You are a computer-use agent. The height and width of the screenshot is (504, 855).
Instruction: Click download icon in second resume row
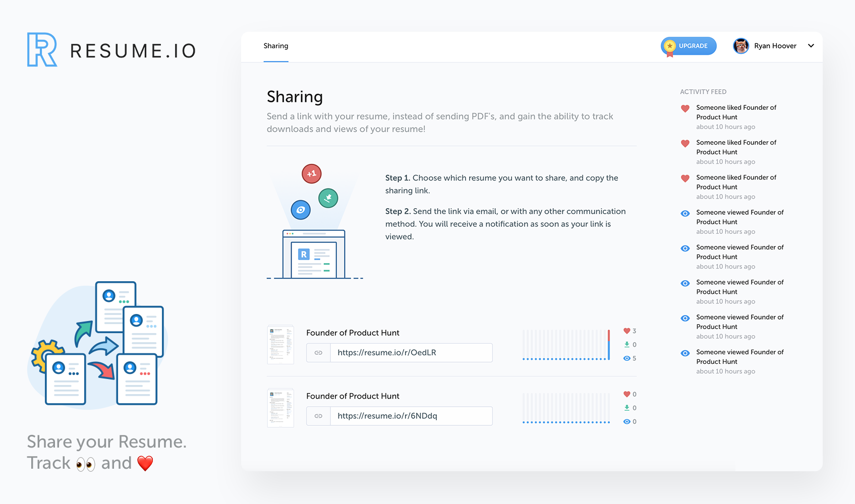click(626, 408)
